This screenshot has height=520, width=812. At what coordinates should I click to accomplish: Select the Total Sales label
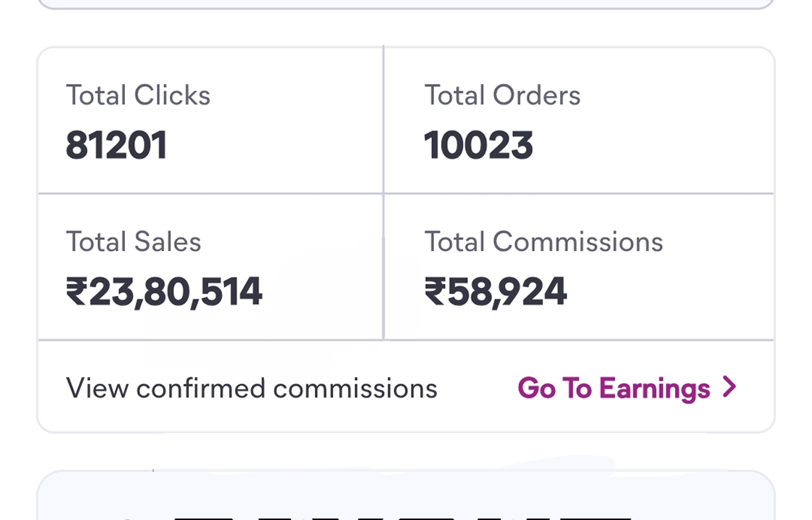[x=134, y=242]
